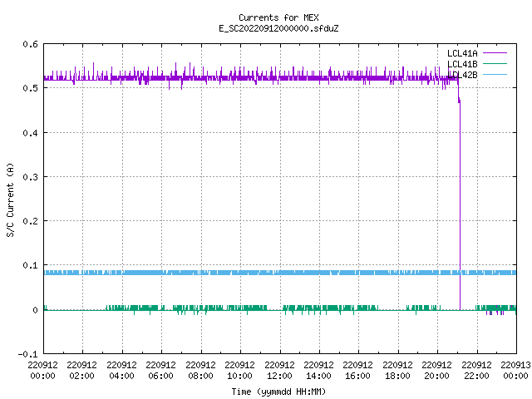Click the 0.3 y-axis tick label
Screen dimensions: 532x399
[30, 177]
